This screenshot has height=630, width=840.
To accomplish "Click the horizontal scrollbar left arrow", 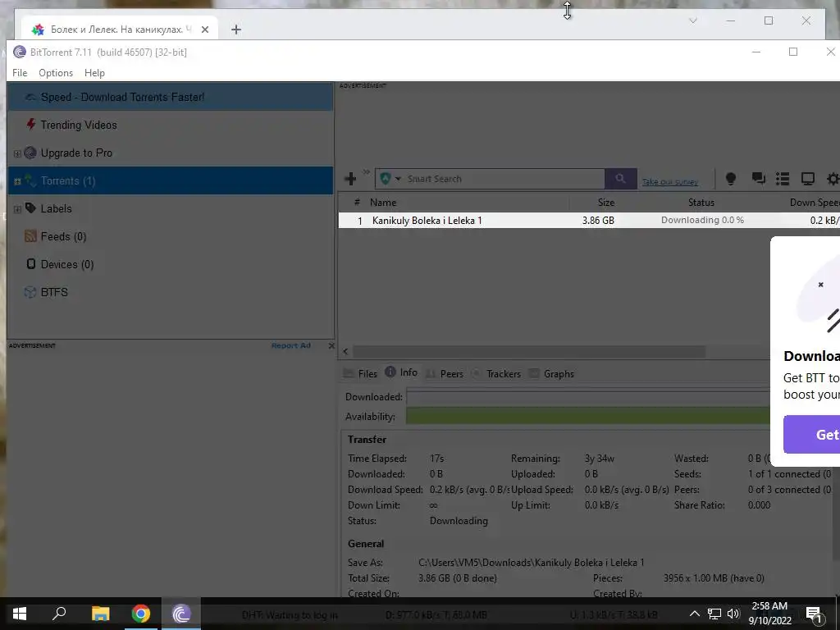I will coord(345,351).
